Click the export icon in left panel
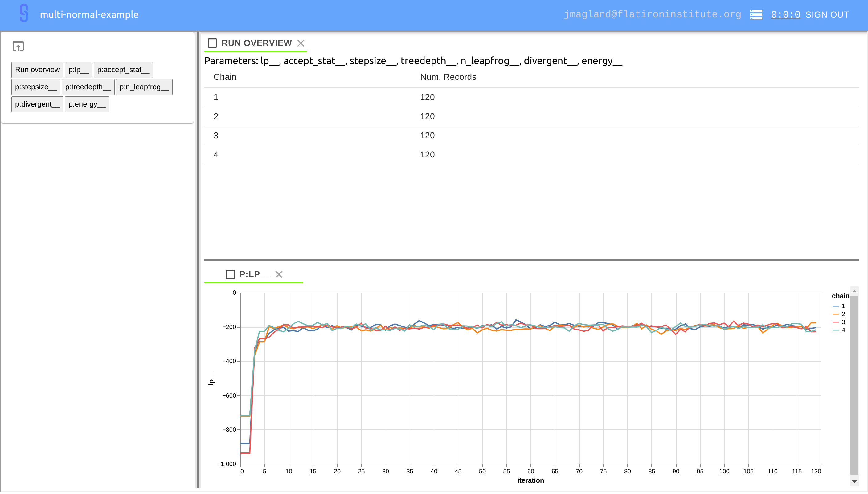This screenshot has width=868, height=494. [18, 46]
